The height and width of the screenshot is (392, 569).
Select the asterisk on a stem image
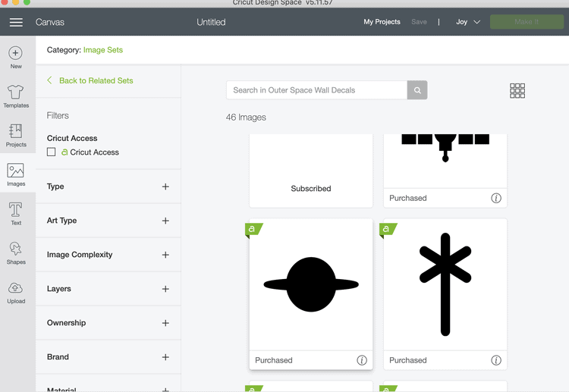[445, 284]
